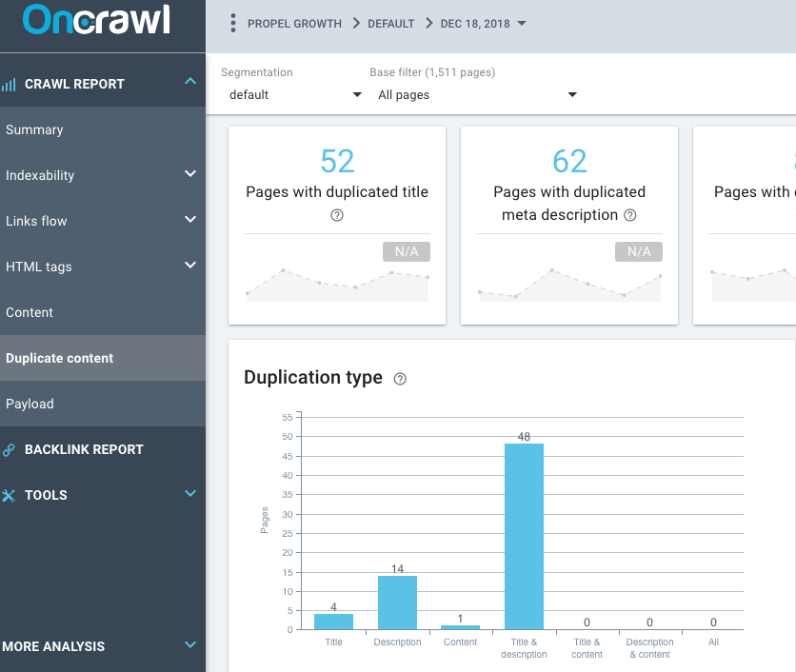Open the Dec 18, 2018 crawl date dropdown
This screenshot has height=672, width=796.
(484, 24)
